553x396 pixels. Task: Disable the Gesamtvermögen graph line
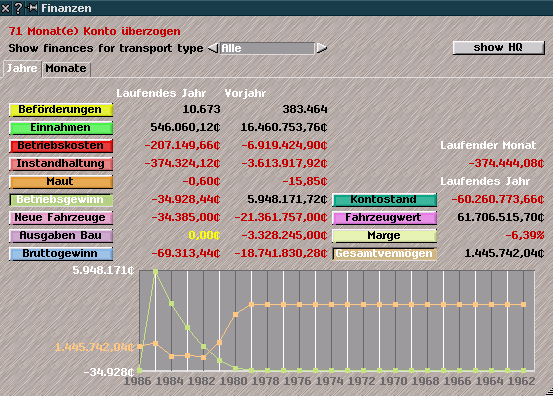[384, 254]
